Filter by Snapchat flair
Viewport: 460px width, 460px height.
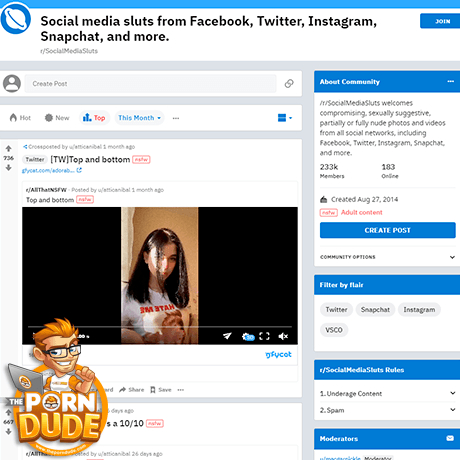pyautogui.click(x=375, y=310)
